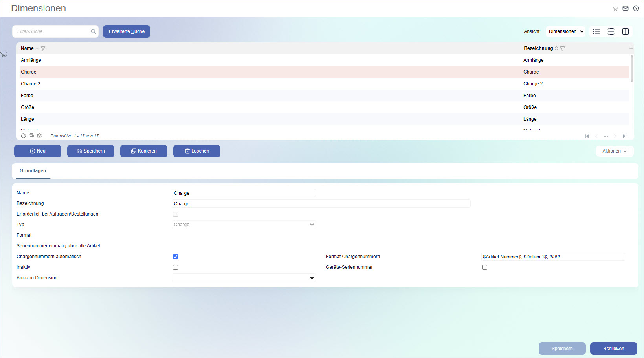Click Speichern button next to Kopieren
Image resolution: width=644 pixels, height=358 pixels.
(91, 151)
